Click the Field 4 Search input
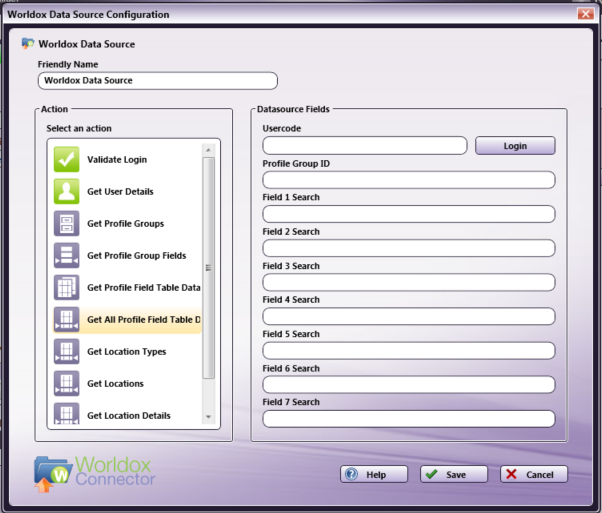602x513 pixels. pos(408,316)
